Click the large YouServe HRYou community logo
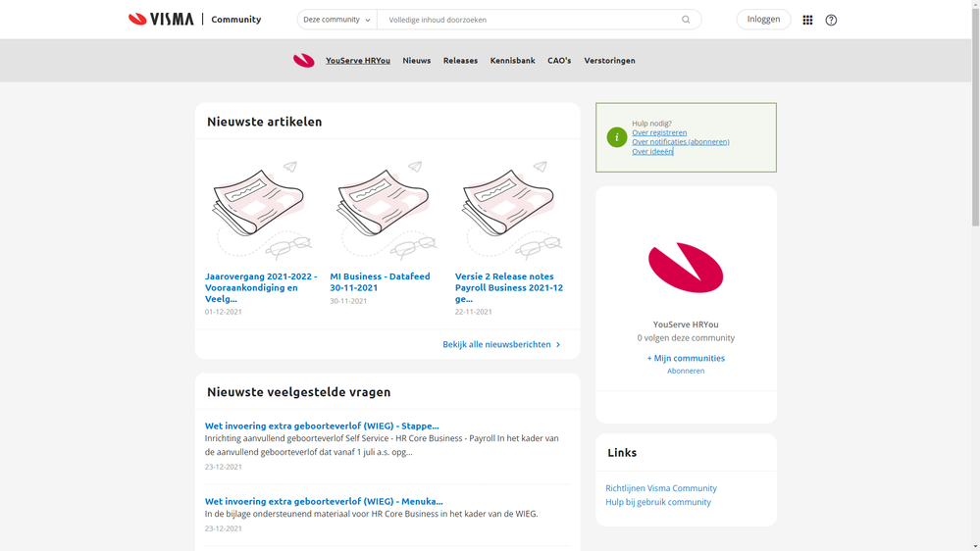This screenshot has width=980, height=551. (x=686, y=268)
